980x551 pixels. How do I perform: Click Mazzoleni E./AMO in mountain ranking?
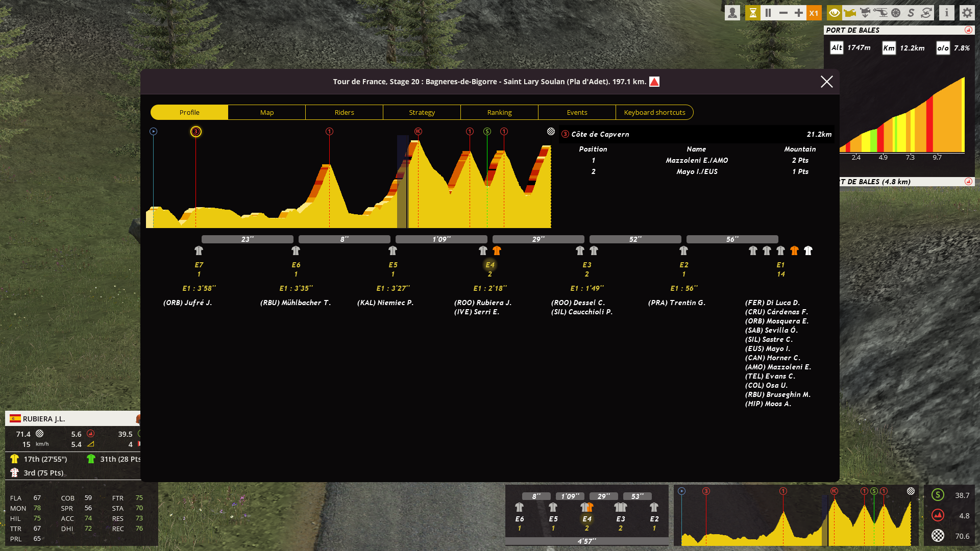(697, 160)
